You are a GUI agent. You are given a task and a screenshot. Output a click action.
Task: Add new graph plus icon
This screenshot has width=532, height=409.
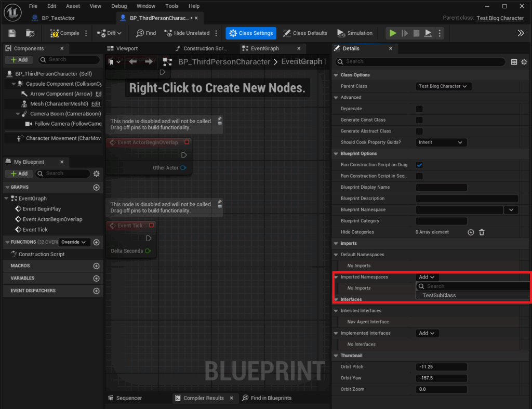96,188
